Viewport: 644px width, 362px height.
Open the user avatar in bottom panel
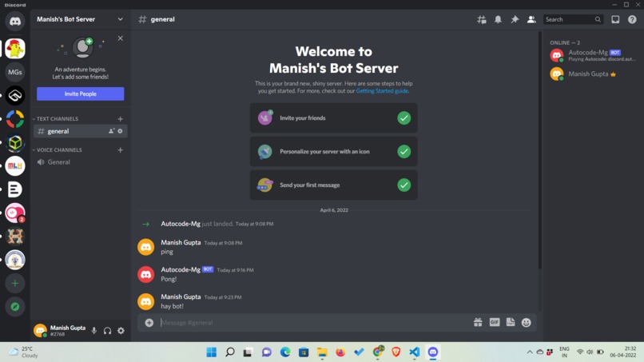coord(40,330)
